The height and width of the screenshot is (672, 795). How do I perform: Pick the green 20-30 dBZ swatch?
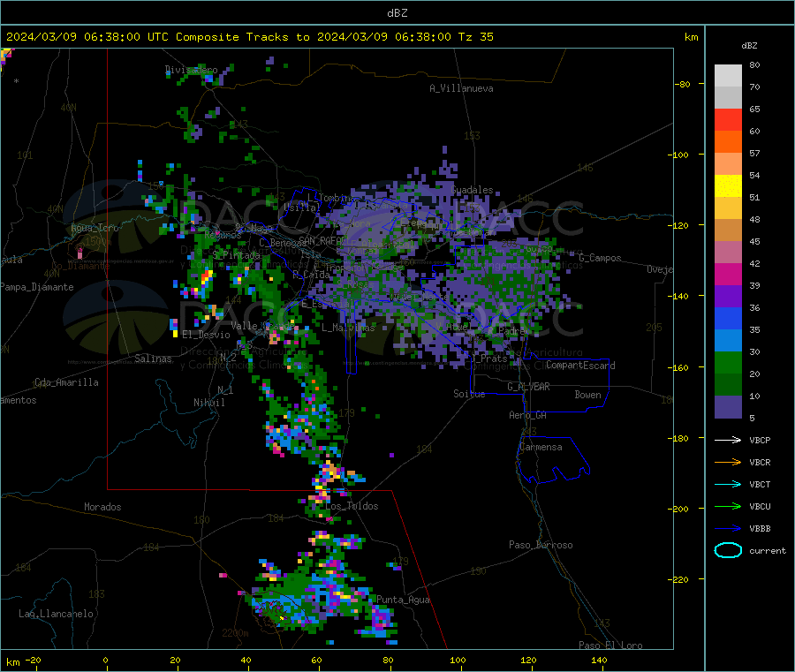728,362
